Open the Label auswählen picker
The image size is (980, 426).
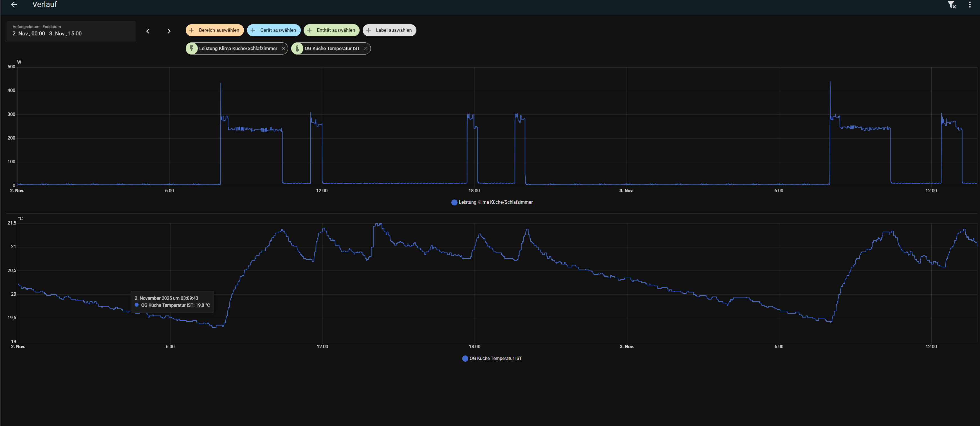pos(389,30)
